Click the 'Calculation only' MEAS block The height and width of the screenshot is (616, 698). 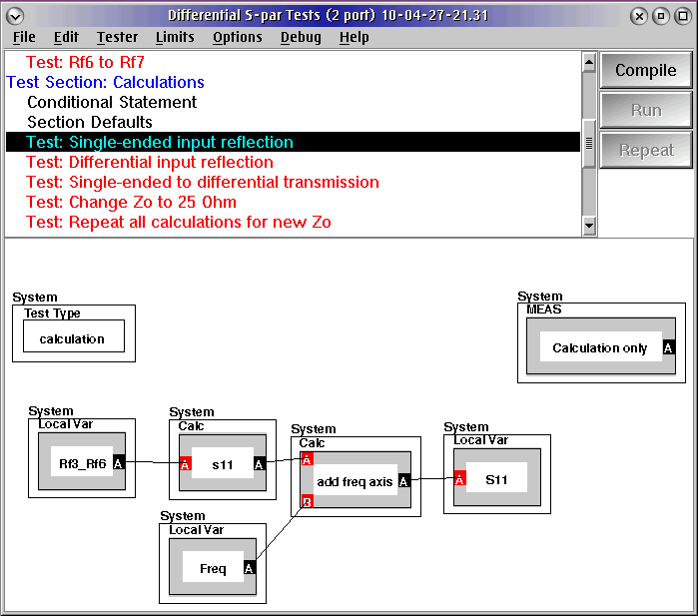pyautogui.click(x=600, y=346)
